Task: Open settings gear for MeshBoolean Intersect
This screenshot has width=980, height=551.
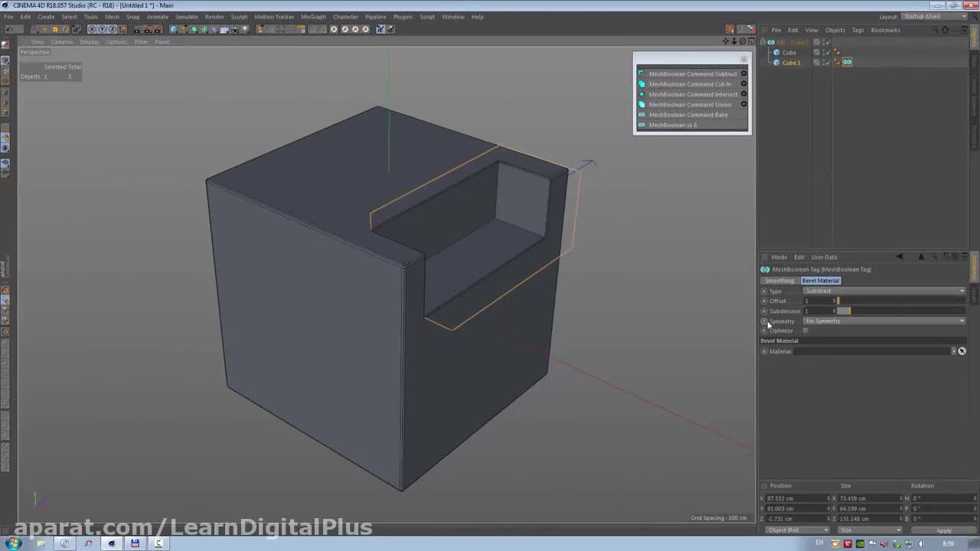Action: point(743,94)
